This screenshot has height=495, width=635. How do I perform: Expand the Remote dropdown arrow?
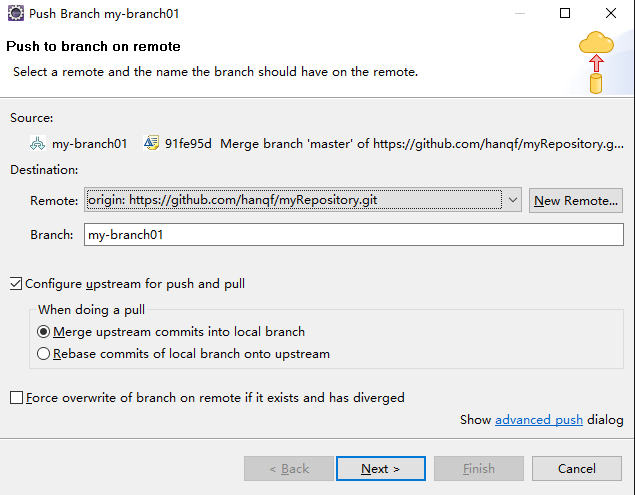(x=512, y=200)
